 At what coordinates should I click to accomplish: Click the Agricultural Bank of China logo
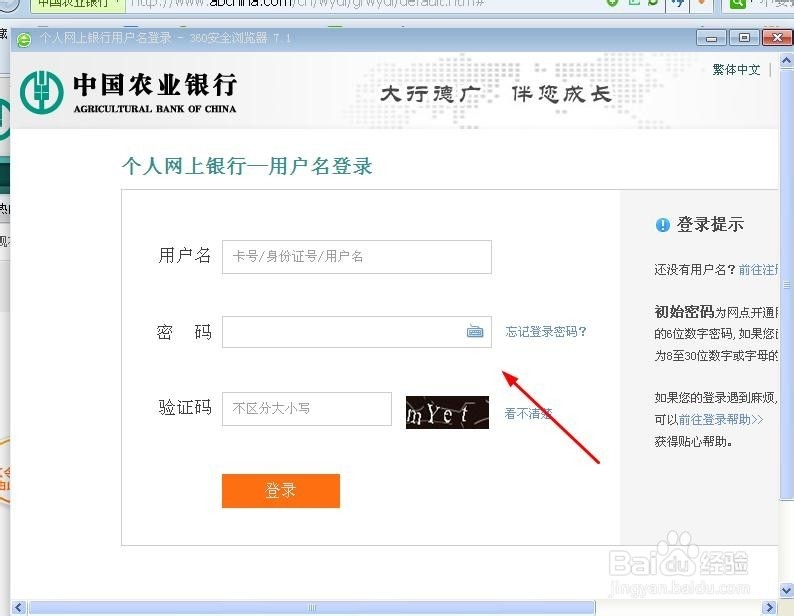129,92
